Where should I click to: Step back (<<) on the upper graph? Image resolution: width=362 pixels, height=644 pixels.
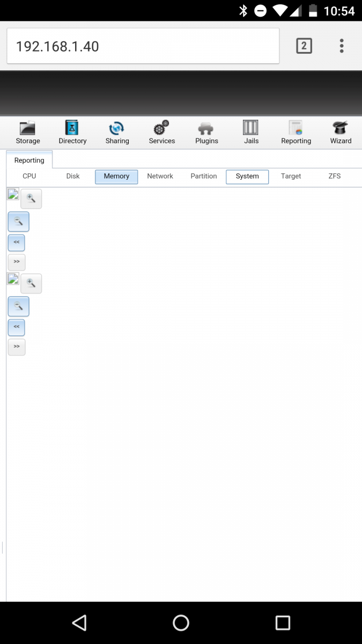pyautogui.click(x=17, y=243)
